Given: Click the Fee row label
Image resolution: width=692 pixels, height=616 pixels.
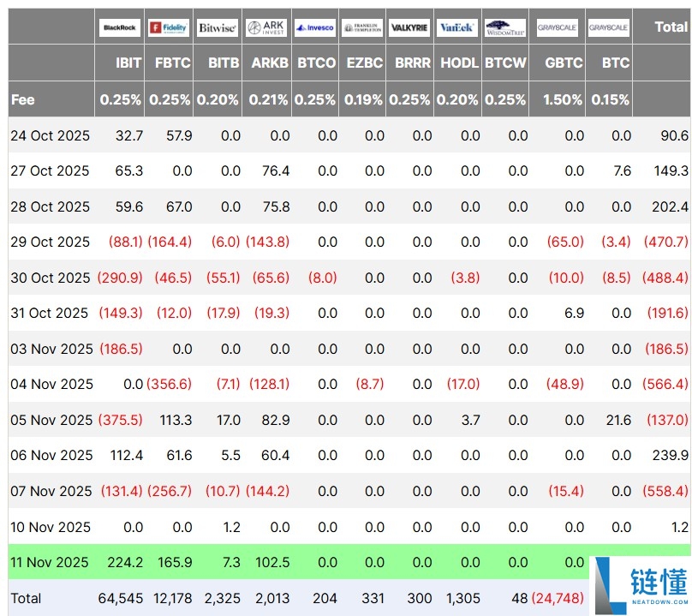Looking at the screenshot, I should (x=23, y=99).
